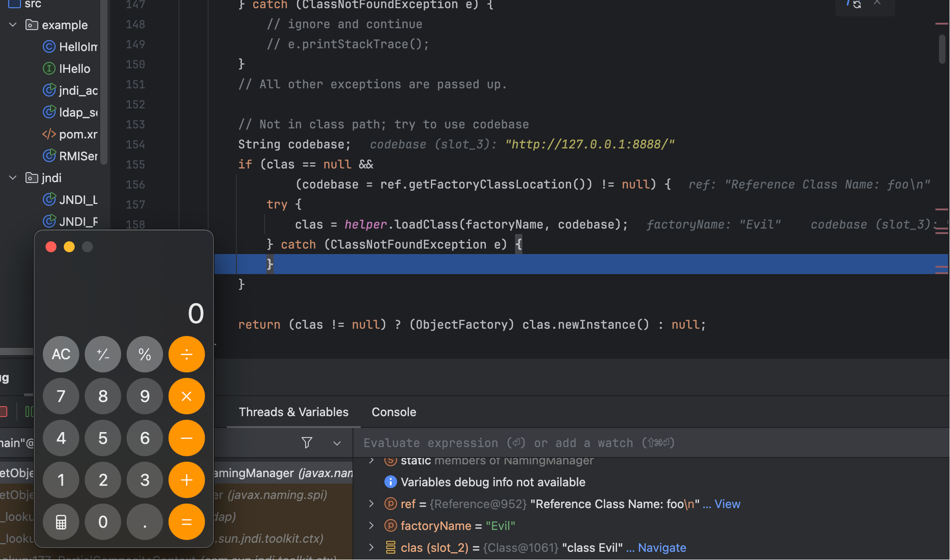The width and height of the screenshot is (950, 560).
Task: Click the filter icon in Threads panel
Action: click(307, 443)
